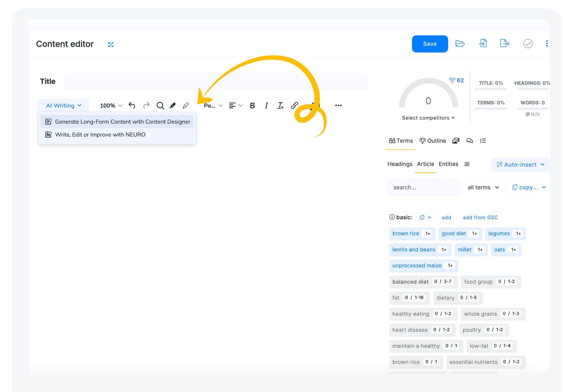Click the trophy score 62
Viewport: 574px width, 392px height.
pyautogui.click(x=456, y=80)
